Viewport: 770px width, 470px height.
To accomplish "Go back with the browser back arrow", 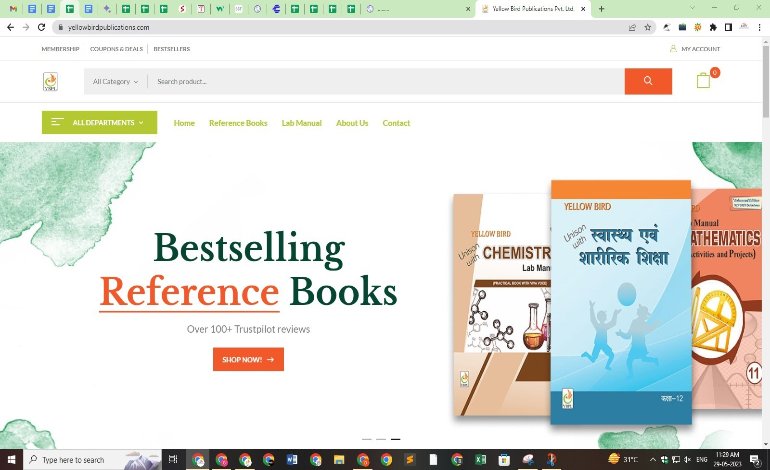I will click(11, 28).
